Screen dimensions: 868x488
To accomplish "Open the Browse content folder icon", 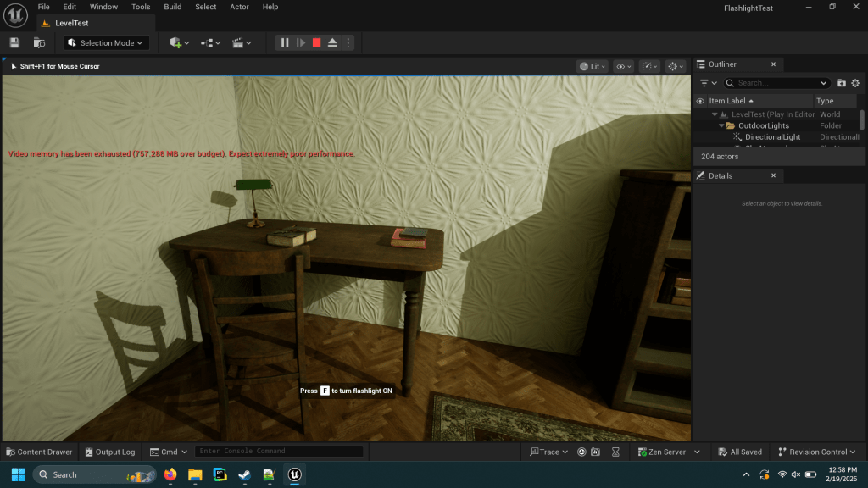I will [39, 42].
